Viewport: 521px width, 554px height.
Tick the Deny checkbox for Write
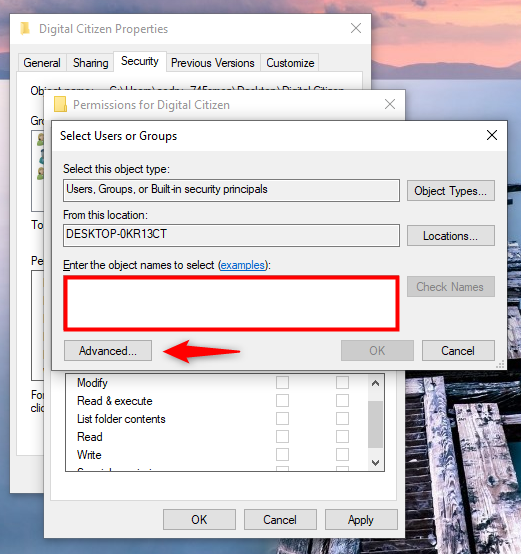click(342, 455)
